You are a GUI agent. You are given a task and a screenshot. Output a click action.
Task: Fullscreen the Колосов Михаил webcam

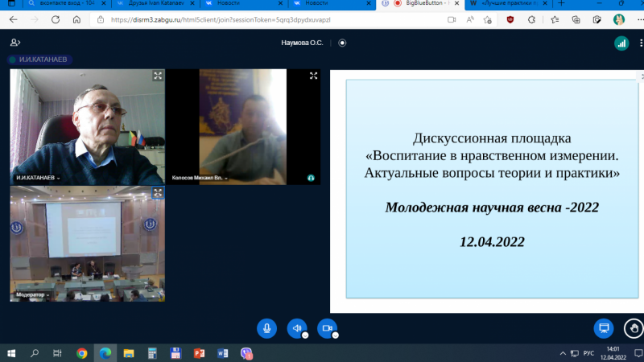coord(313,76)
